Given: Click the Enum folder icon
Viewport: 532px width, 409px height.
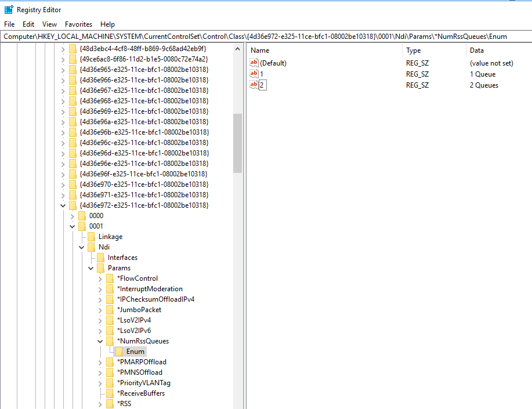Looking at the screenshot, I should (119, 352).
